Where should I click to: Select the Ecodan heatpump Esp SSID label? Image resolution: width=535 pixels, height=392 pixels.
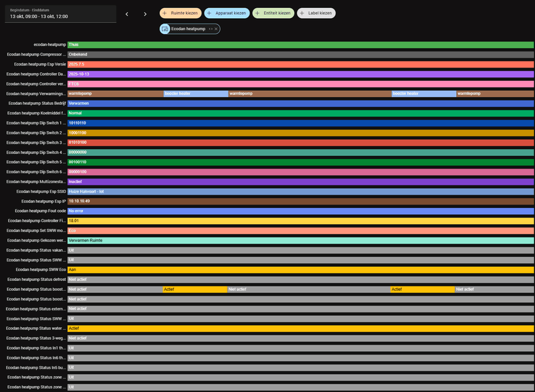pos(41,192)
